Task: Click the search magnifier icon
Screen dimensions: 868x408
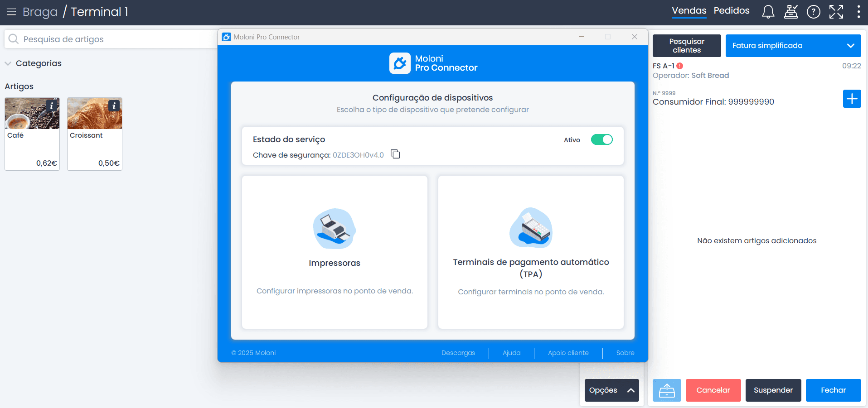Action: tap(14, 39)
